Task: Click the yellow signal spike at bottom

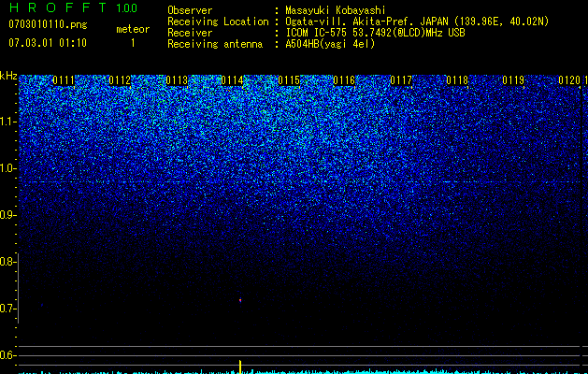Action: click(240, 367)
